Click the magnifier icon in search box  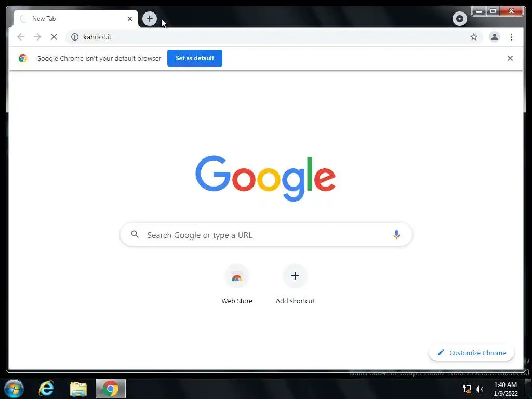135,234
